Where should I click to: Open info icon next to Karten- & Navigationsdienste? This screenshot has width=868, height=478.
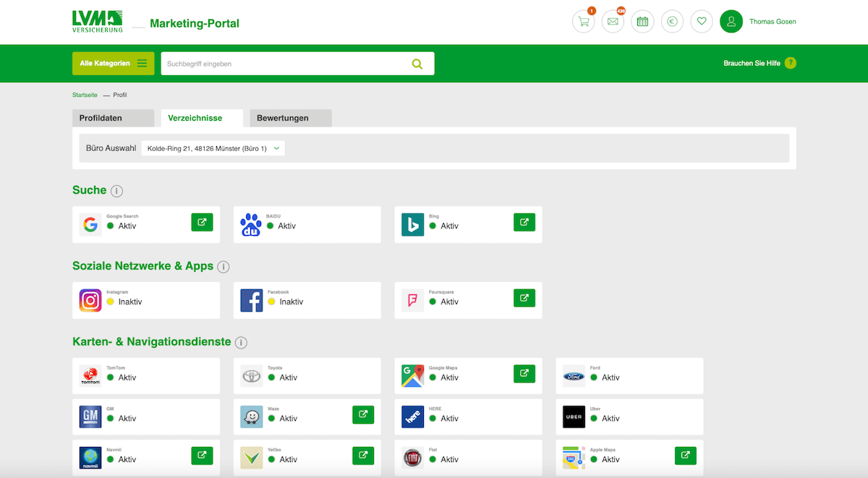(x=241, y=343)
